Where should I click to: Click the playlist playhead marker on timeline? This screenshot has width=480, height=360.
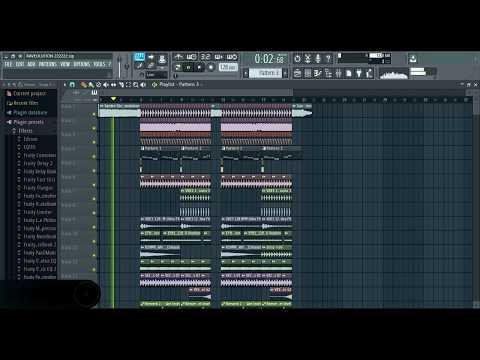point(113,99)
